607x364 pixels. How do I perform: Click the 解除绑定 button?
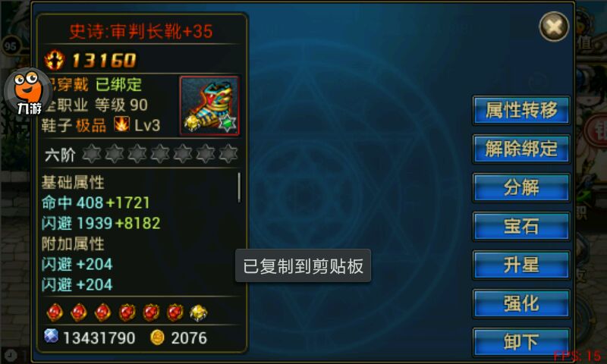pyautogui.click(x=521, y=149)
